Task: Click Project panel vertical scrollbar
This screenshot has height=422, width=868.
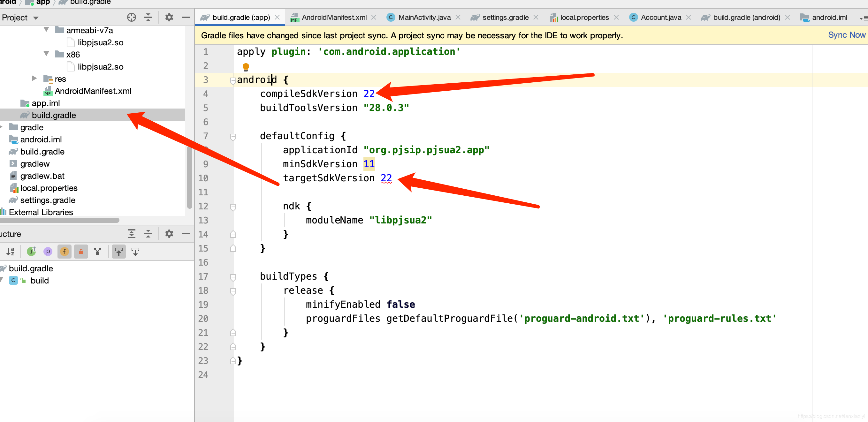Action: [189, 177]
